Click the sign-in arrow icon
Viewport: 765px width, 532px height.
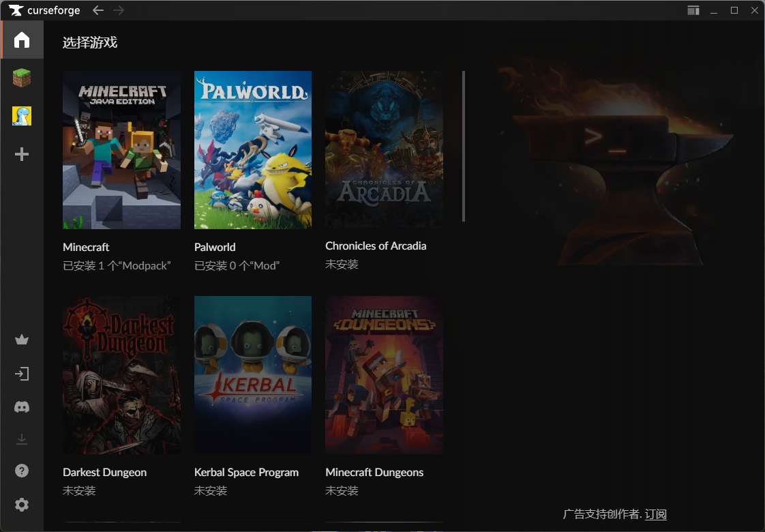click(22, 374)
